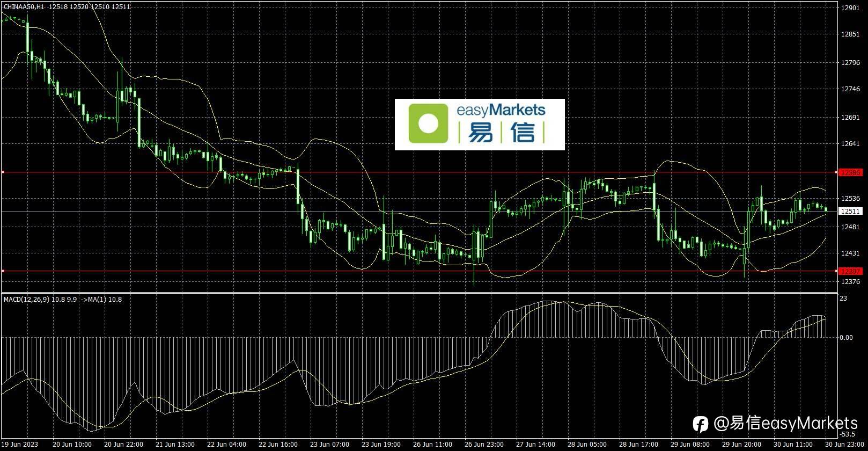
Task: Click the 29 Jun 20:00 time label
Action: (741, 445)
